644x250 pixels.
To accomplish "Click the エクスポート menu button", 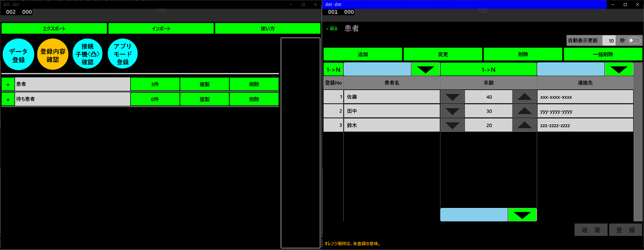I will (54, 29).
